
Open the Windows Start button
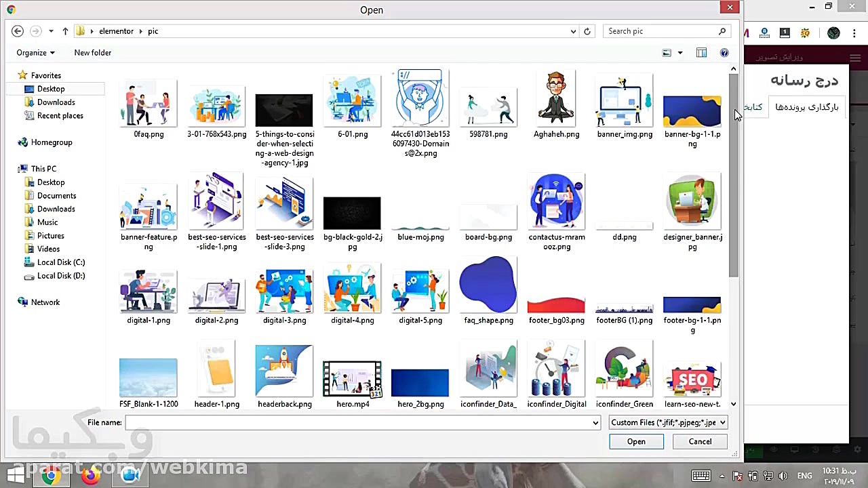(15, 476)
